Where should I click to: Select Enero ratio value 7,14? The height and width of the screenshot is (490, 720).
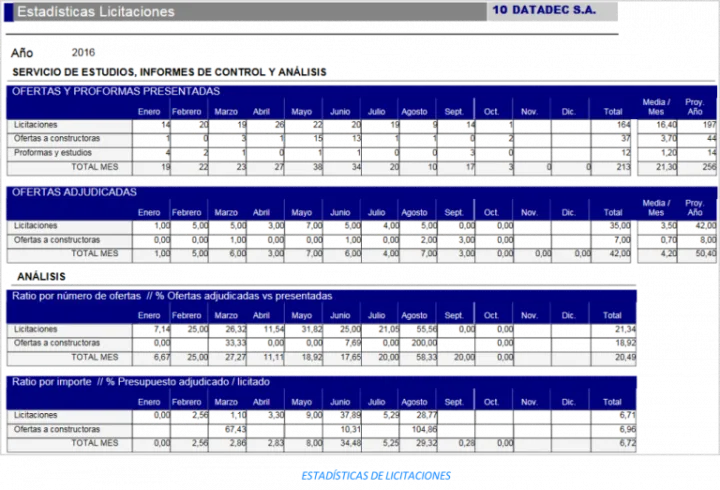[162, 329]
